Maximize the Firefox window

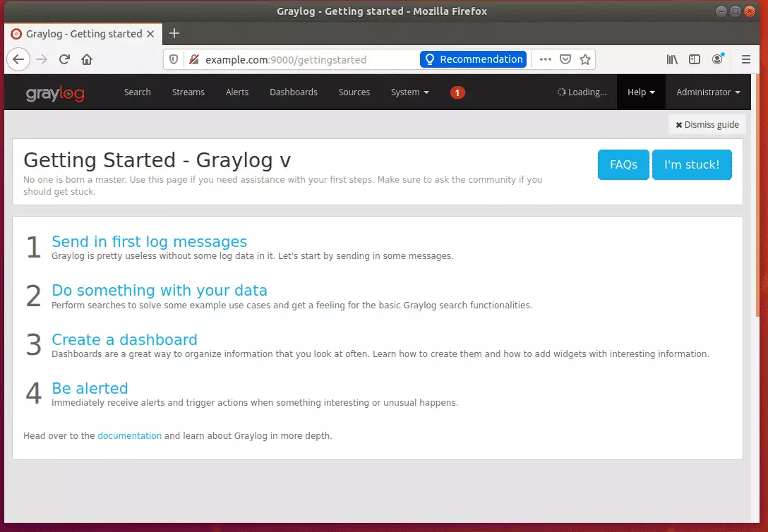736,11
